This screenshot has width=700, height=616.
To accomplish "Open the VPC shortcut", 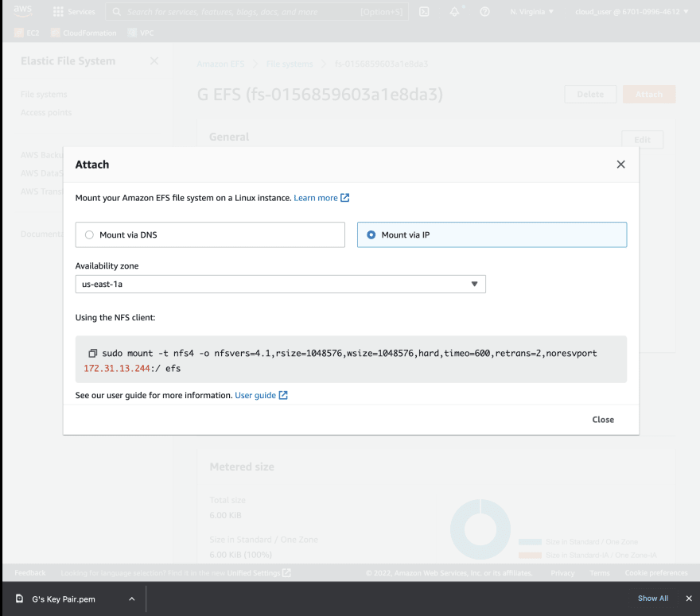I will [141, 33].
